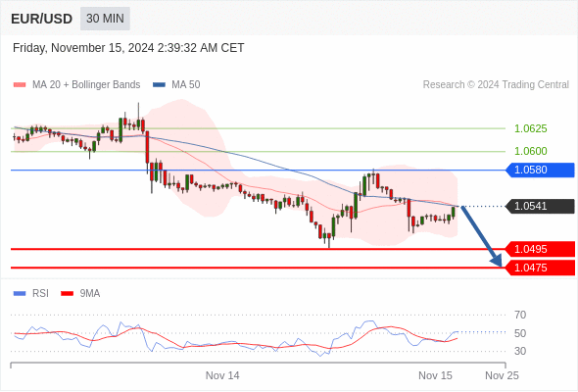The height and width of the screenshot is (392, 578).
Task: Select the 1.0475 red target label
Action: [x=541, y=268]
